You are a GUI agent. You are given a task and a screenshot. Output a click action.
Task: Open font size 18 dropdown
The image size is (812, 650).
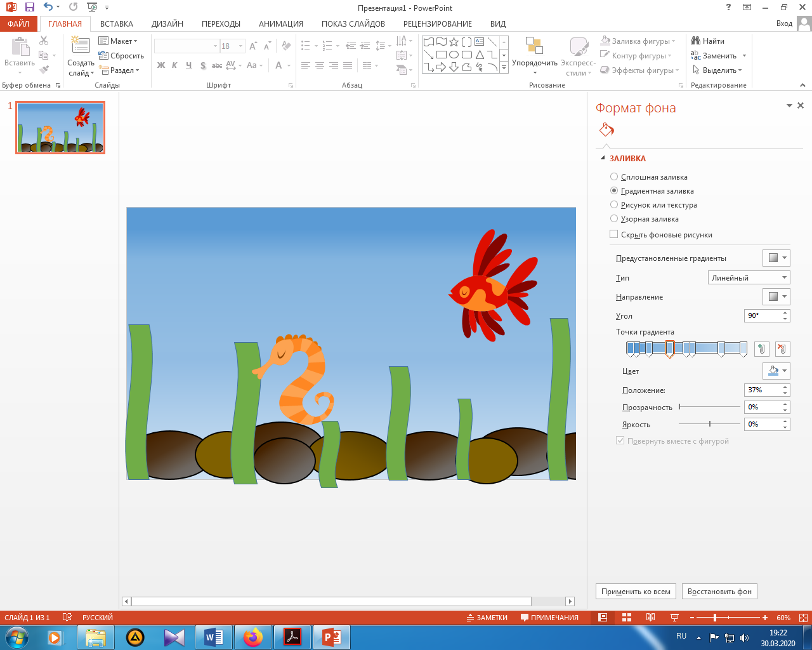pyautogui.click(x=240, y=46)
